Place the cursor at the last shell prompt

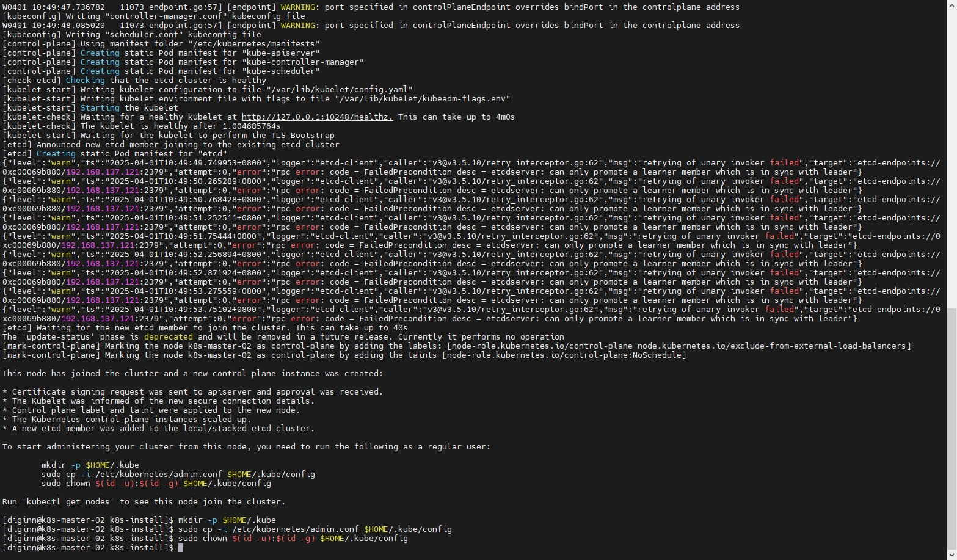pyautogui.click(x=180, y=548)
